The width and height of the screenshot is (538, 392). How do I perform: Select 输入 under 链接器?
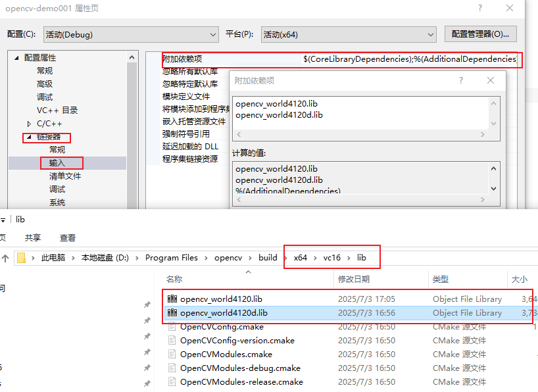coord(57,163)
